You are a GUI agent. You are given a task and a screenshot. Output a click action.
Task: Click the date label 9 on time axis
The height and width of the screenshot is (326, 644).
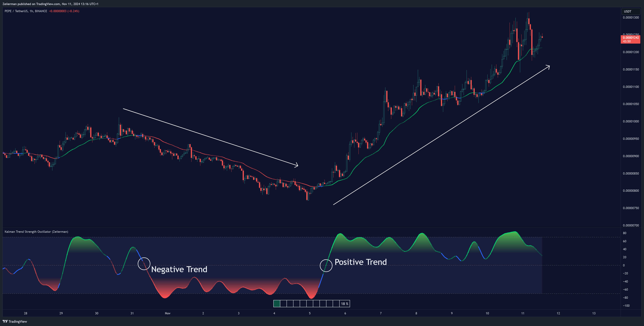click(x=452, y=313)
